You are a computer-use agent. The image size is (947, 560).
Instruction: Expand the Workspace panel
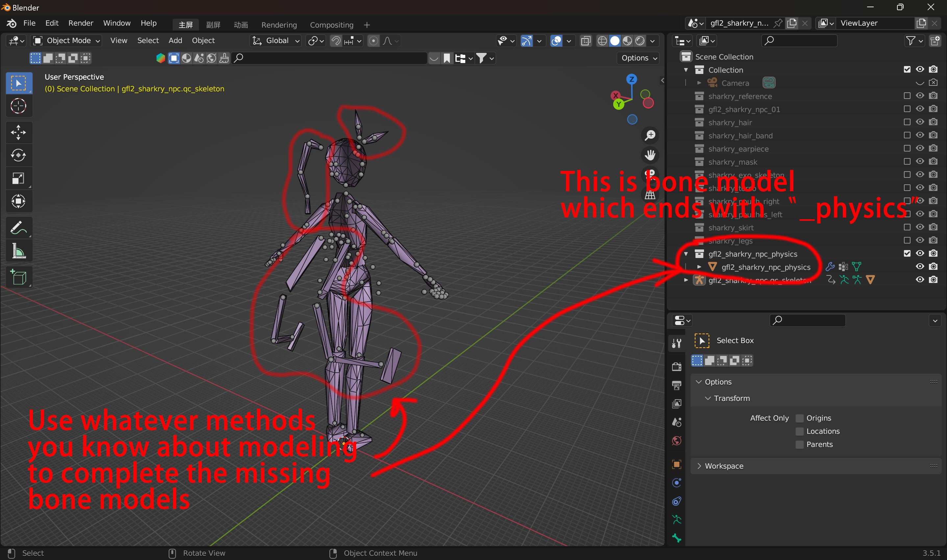pyautogui.click(x=723, y=466)
